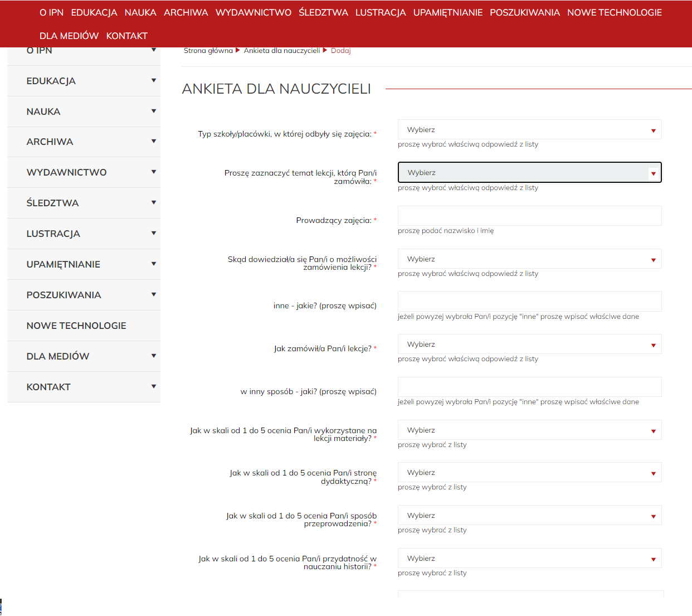Image resolution: width=692 pixels, height=616 pixels.
Task: Click the 'w inny sposób' text field
Action: coord(529,387)
